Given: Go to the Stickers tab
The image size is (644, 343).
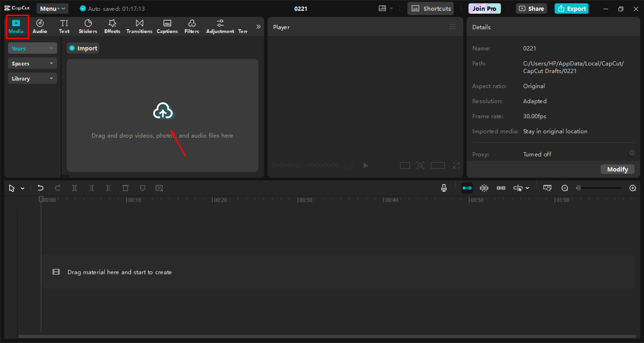Looking at the screenshot, I should click(88, 27).
